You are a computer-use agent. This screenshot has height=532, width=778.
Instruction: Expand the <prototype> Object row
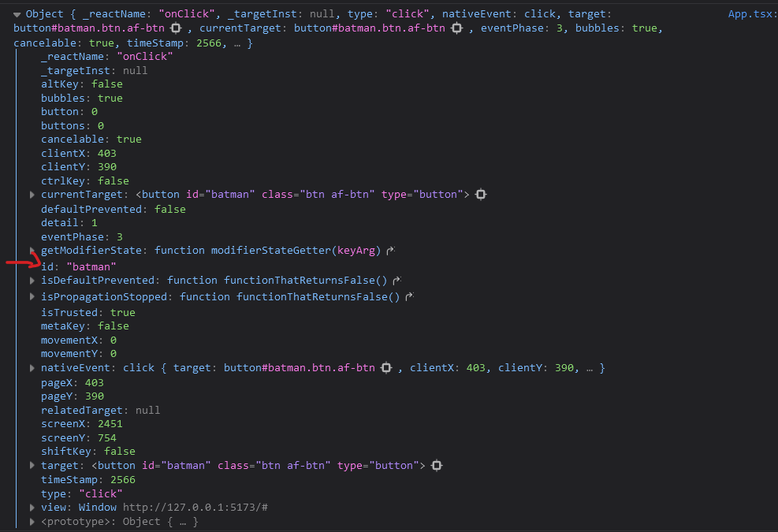coord(32,522)
